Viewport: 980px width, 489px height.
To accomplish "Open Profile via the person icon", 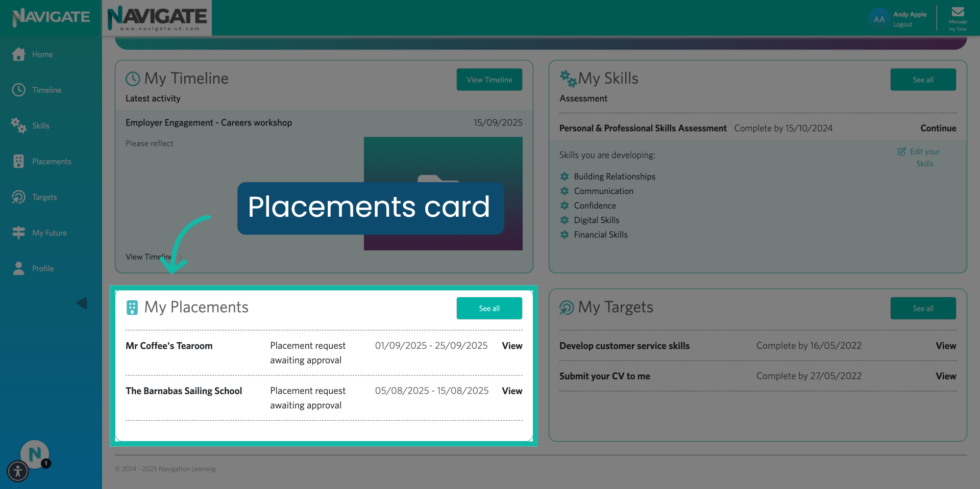I will (x=19, y=268).
